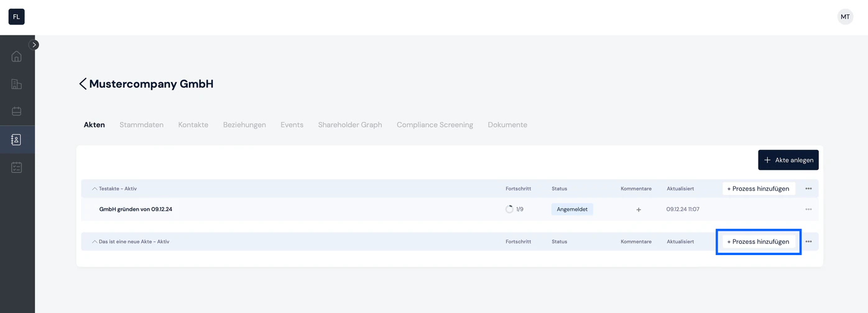Open GmbH gründen von 09.12.24 process
Viewport: 868px width, 313px height.
click(x=136, y=209)
